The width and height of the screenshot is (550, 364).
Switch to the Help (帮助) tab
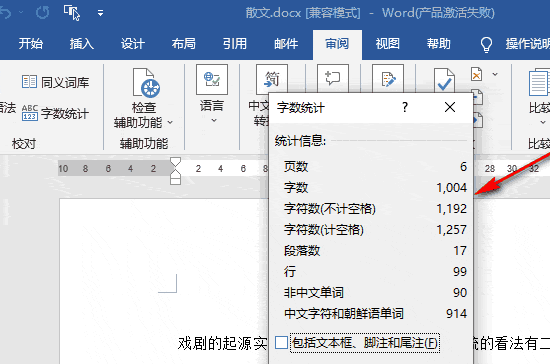(x=438, y=44)
